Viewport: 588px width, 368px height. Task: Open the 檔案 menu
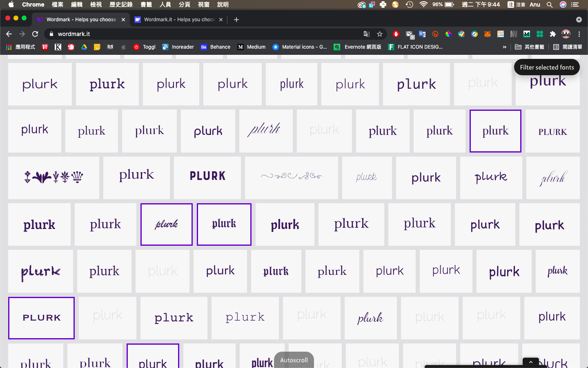(x=58, y=4)
